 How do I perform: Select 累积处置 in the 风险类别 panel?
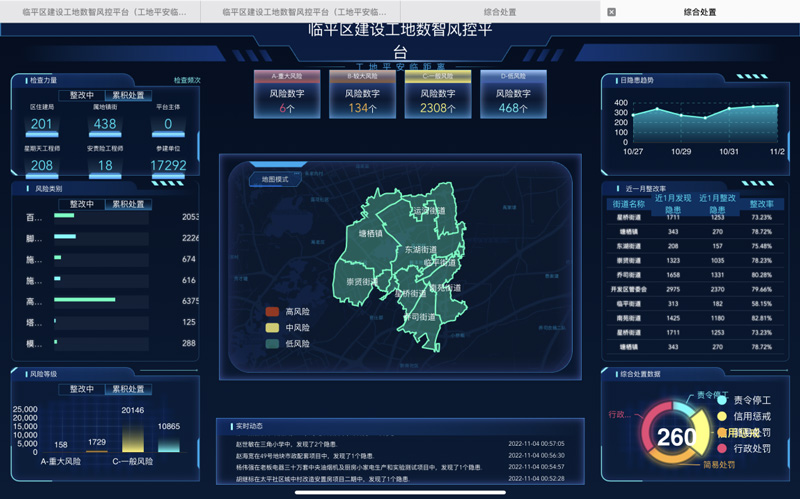click(x=127, y=205)
